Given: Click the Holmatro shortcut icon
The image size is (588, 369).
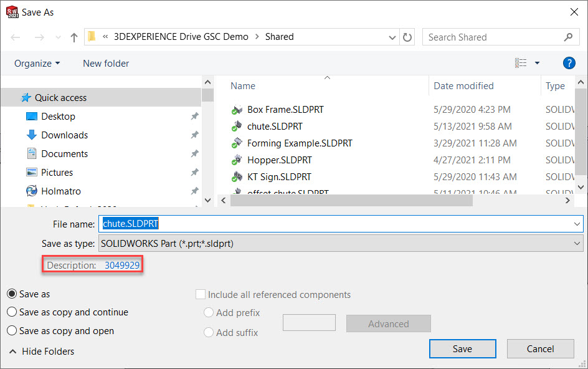Looking at the screenshot, I should [x=32, y=191].
